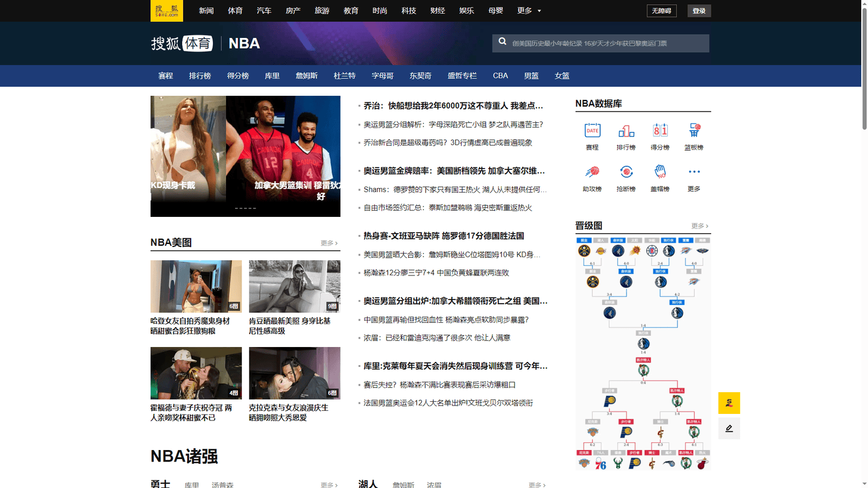
Task: Select 东契奇 in the blue navigation bar
Action: tap(421, 75)
